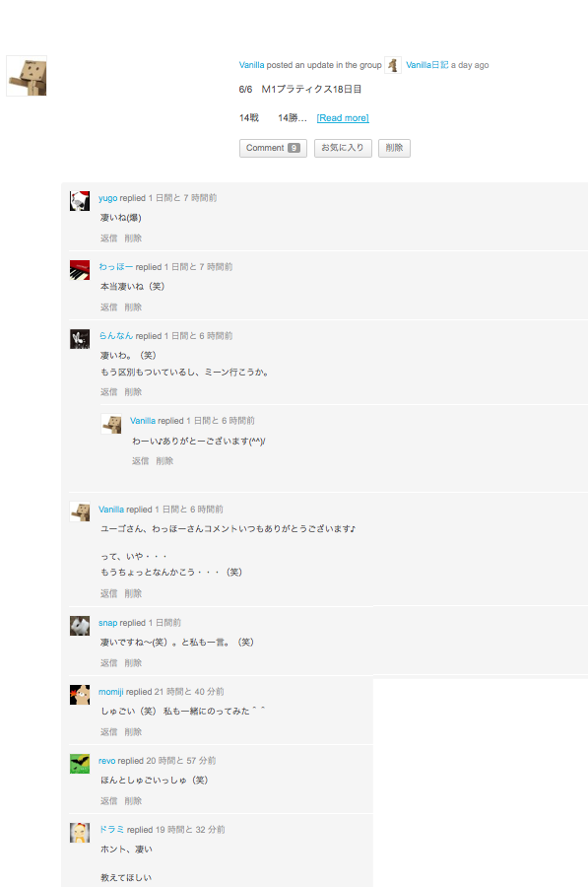Open snap's white rabbit avatar
Image resolution: width=588 pixels, height=887 pixels.
80,626
